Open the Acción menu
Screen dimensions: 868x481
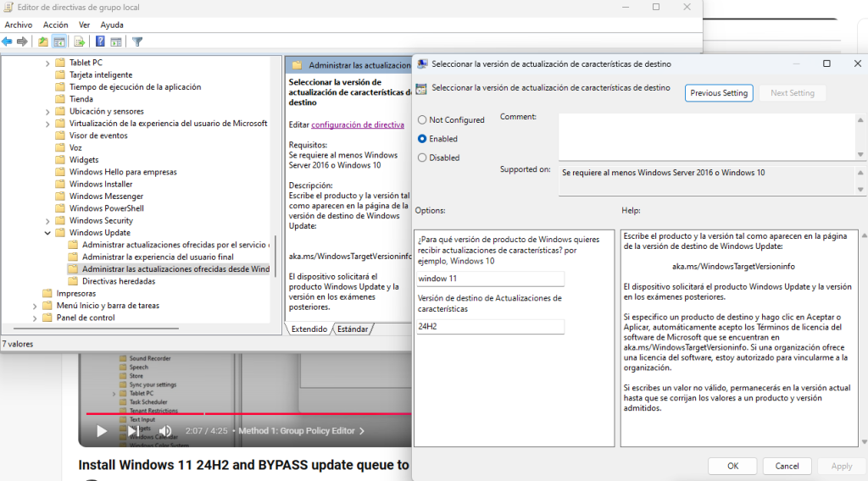[x=55, y=25]
